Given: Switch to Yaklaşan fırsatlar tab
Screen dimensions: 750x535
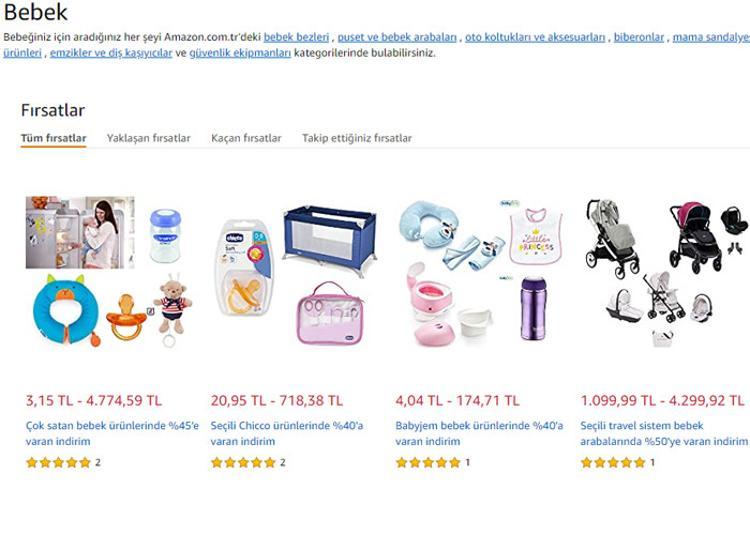Looking at the screenshot, I should (148, 138).
